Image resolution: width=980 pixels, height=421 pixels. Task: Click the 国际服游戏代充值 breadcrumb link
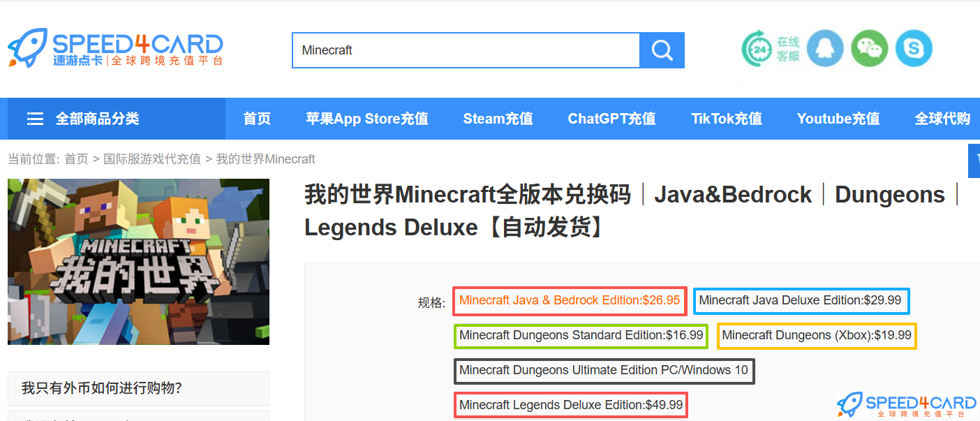[x=152, y=159]
